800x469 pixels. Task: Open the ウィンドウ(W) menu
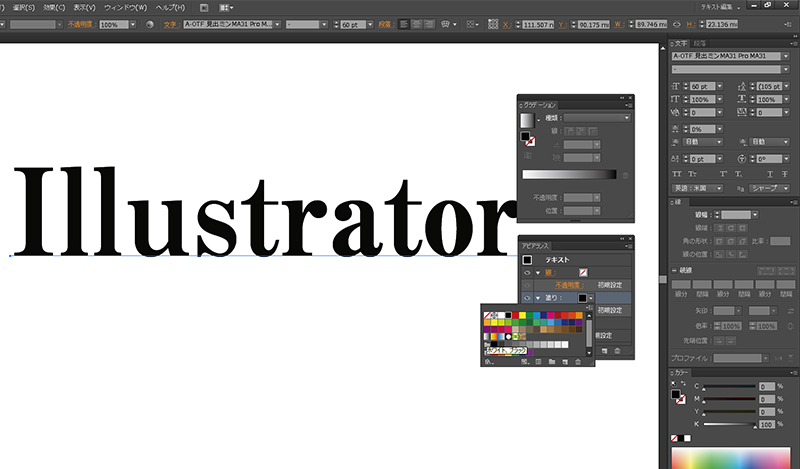click(x=126, y=8)
